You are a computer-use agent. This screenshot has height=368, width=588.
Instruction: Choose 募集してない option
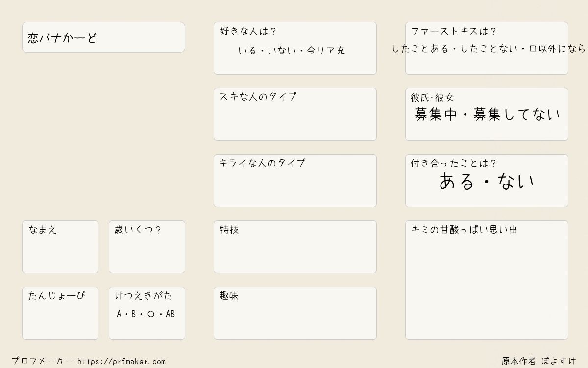(x=516, y=115)
